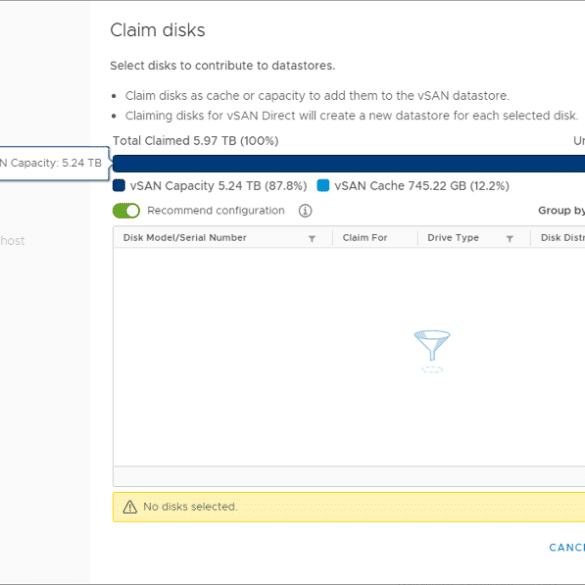Click the light blue vSAN Cache legend swatch
Screen dimensions: 585x585
tap(323, 185)
